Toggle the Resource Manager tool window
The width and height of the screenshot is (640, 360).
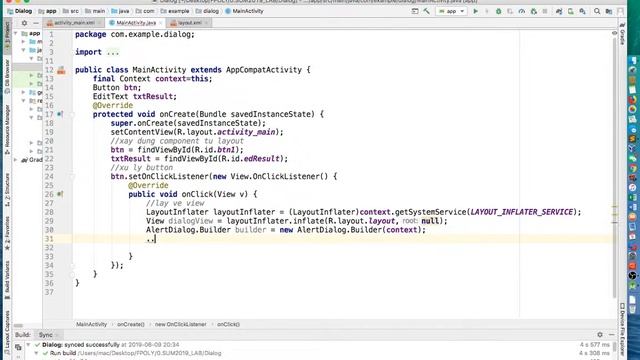tap(7, 129)
